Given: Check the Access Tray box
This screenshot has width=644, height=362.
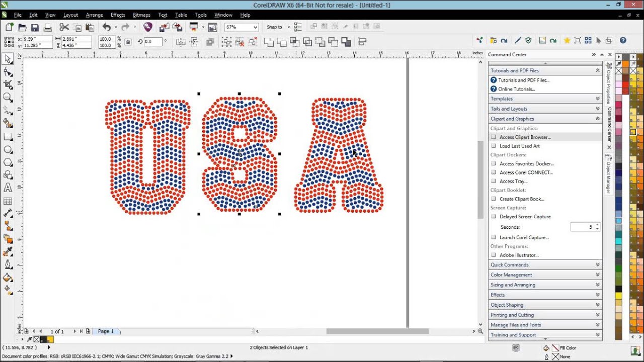Looking at the screenshot, I should pyautogui.click(x=494, y=181).
